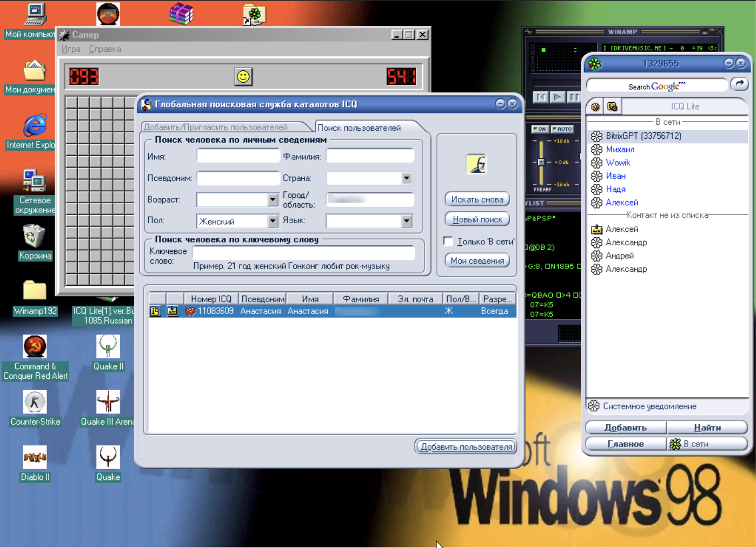Click the Псевдоним input field
Screen dimensions: 756x548
coord(238,178)
